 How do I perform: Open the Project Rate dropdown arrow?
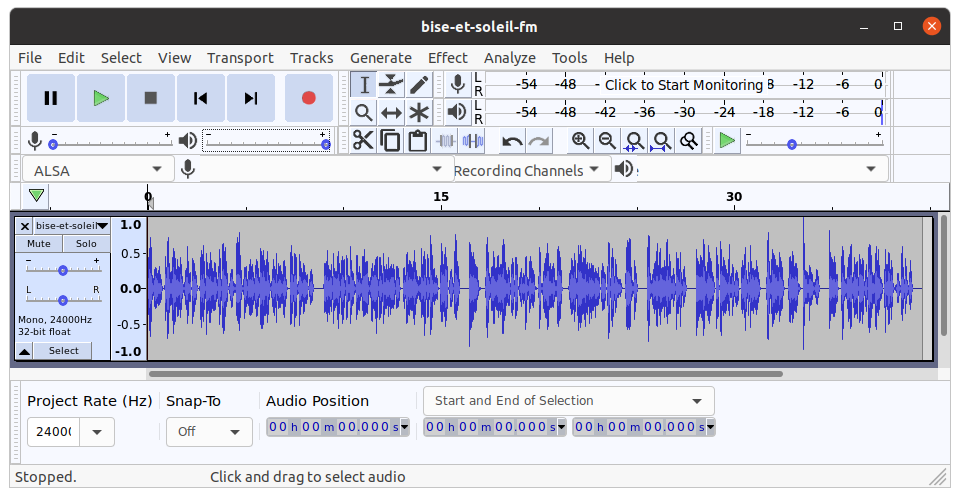[97, 432]
